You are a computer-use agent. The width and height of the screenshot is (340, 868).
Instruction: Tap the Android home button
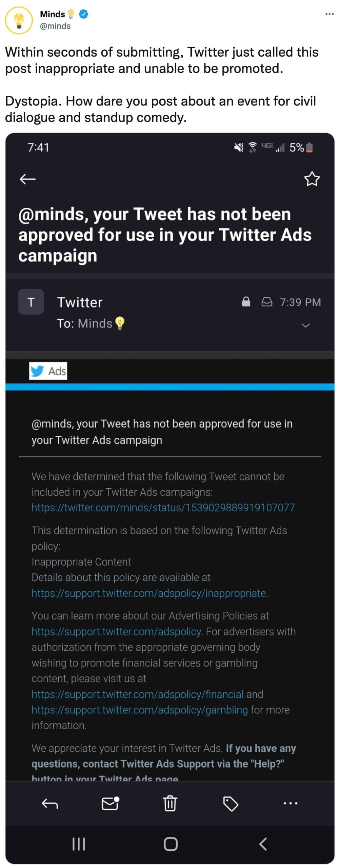(171, 844)
